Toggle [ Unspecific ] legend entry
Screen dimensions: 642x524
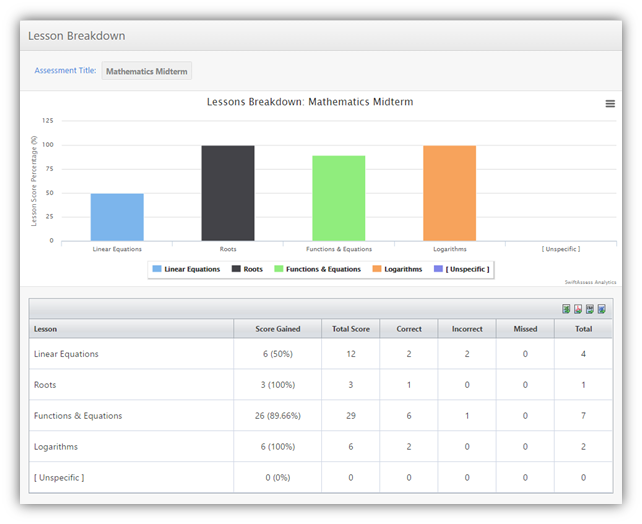click(460, 269)
